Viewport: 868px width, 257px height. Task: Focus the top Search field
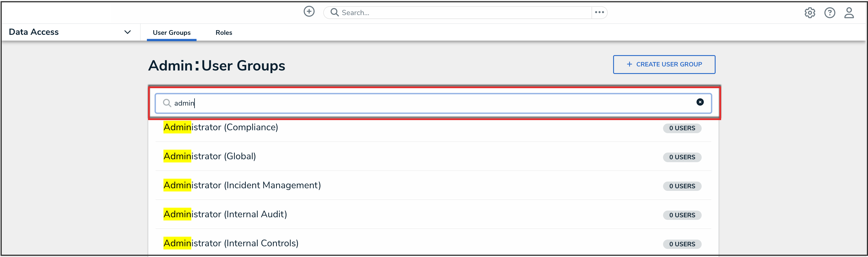(465, 13)
